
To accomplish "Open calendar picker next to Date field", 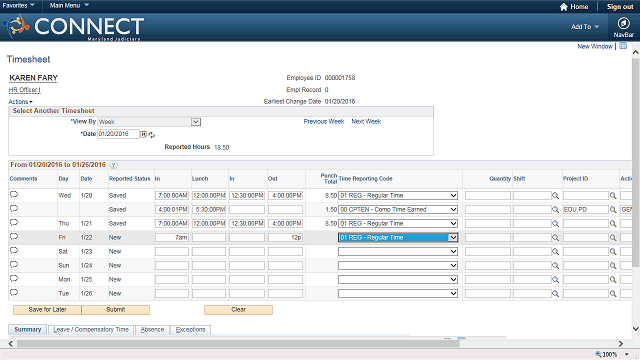I will coord(144,134).
